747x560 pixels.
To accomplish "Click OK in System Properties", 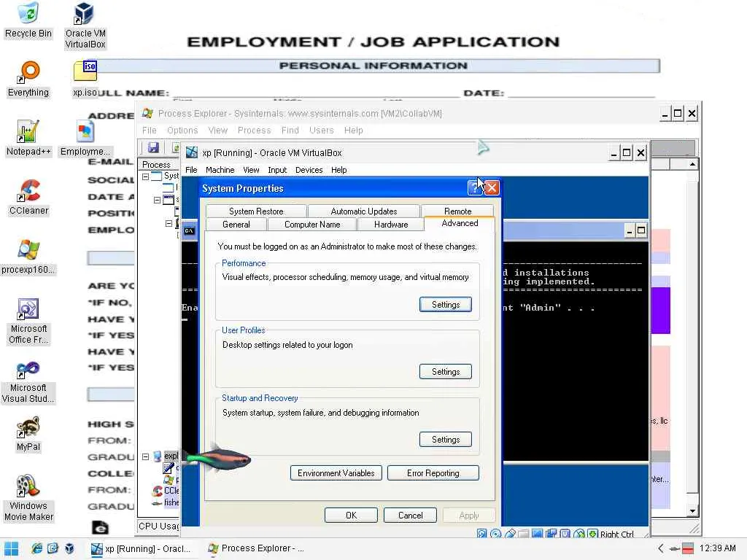I will coord(351,516).
